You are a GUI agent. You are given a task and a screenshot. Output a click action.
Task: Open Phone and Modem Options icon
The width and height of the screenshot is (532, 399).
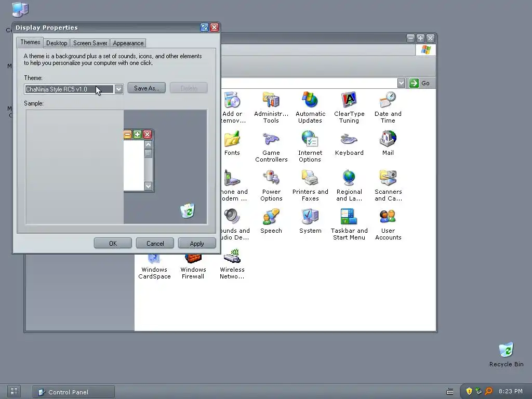tap(232, 178)
